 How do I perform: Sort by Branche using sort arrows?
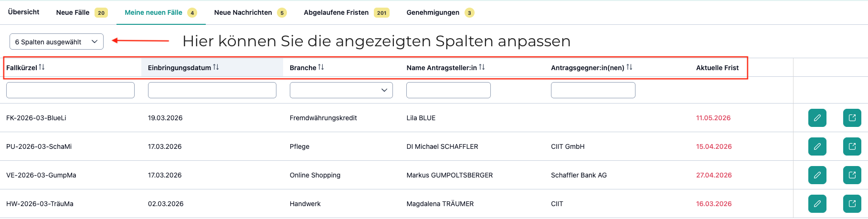click(321, 67)
